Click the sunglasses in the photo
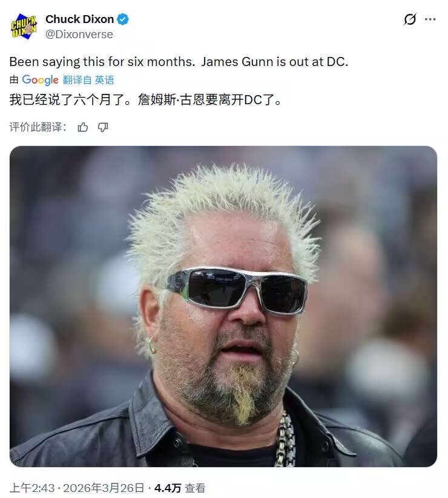The width and height of the screenshot is (448, 498). click(237, 290)
